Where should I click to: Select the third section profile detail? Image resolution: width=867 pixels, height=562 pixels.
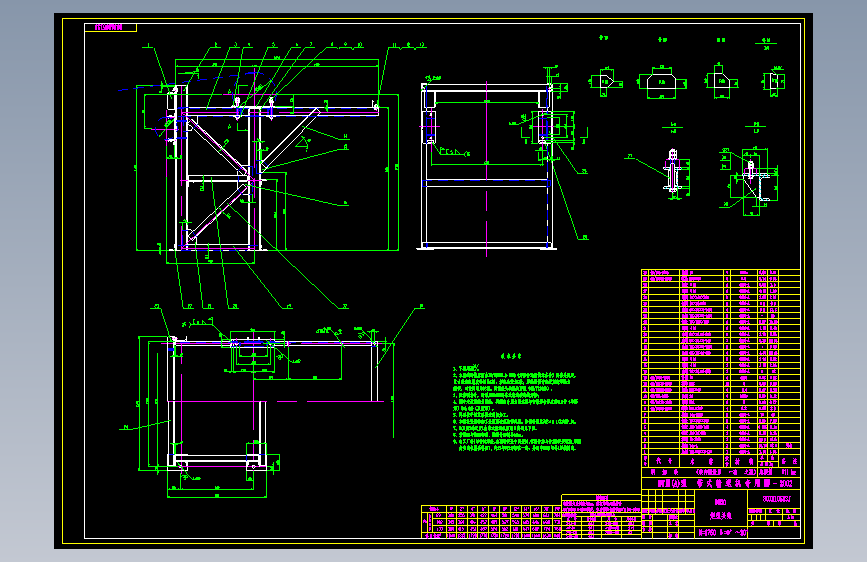click(720, 82)
